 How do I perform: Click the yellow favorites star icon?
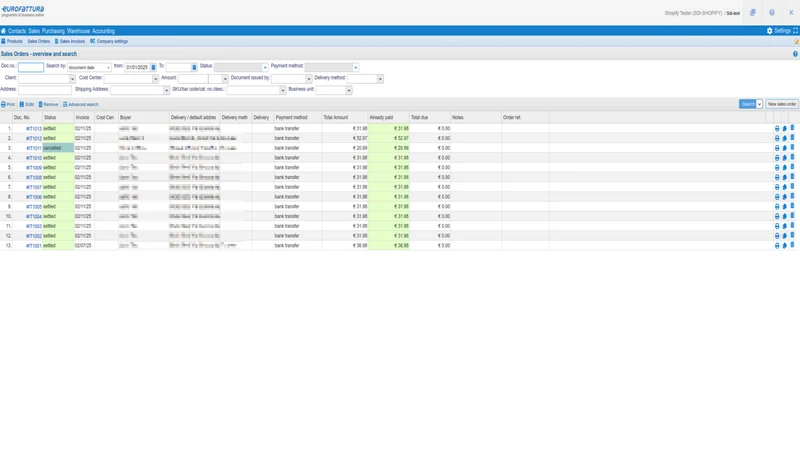(x=796, y=42)
